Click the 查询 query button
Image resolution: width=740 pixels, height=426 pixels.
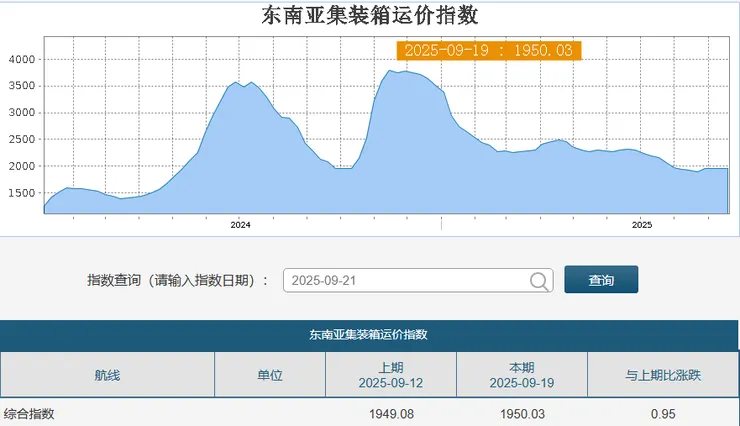601,280
